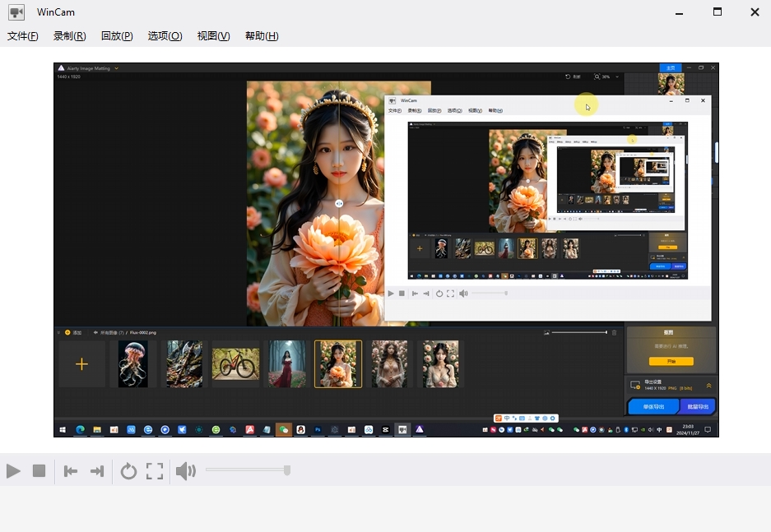
Task: Maximize the WinCam window
Action: click(717, 12)
